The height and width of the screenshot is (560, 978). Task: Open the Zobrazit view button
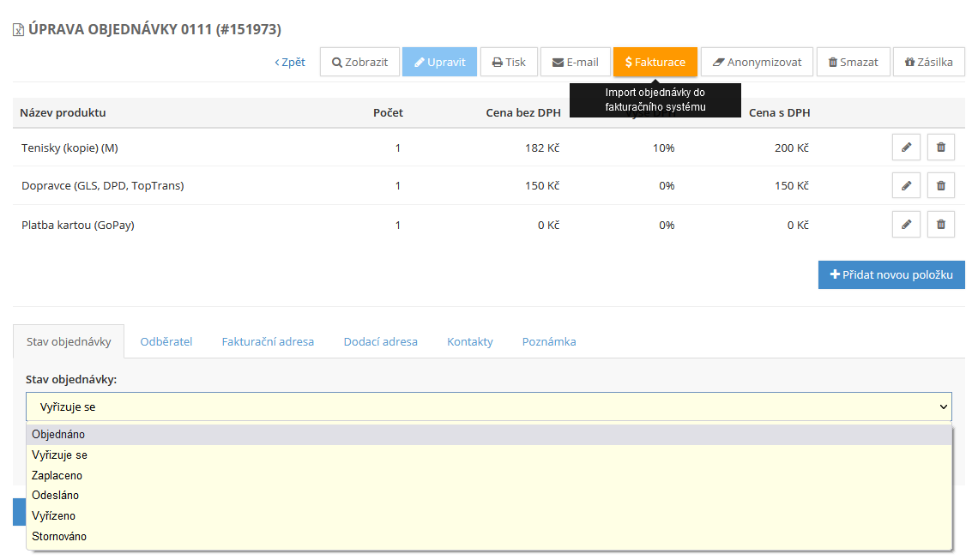(359, 62)
